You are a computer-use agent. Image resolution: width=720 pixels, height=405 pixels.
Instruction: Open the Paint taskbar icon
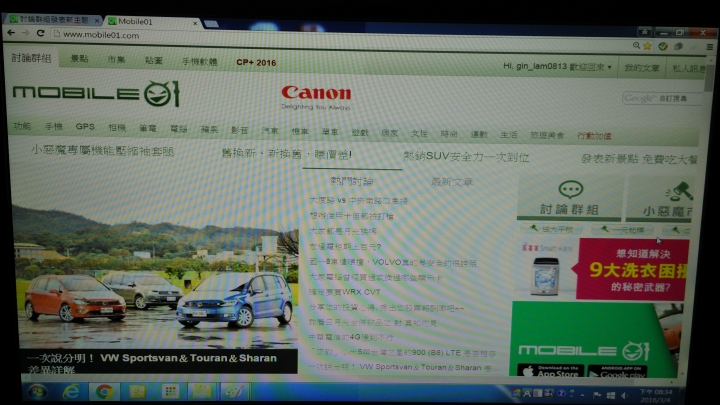click(x=235, y=392)
